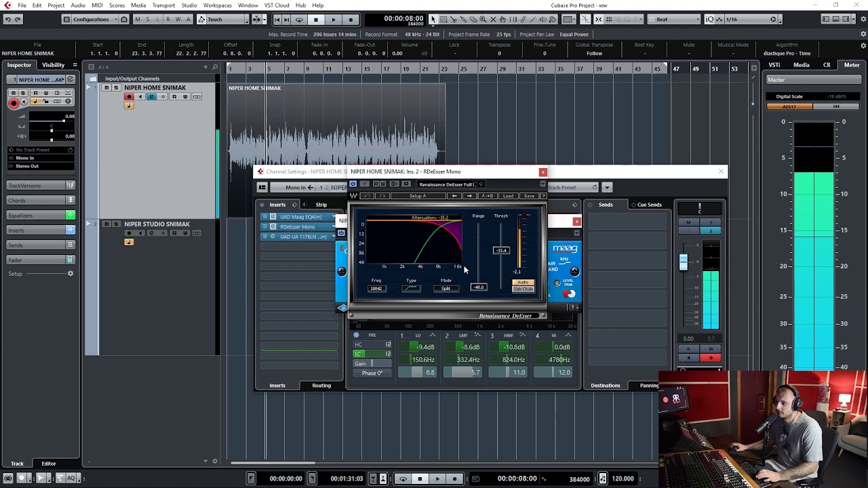Click the top toolbar Record button
This screenshot has width=868, height=488.
[x=351, y=20]
